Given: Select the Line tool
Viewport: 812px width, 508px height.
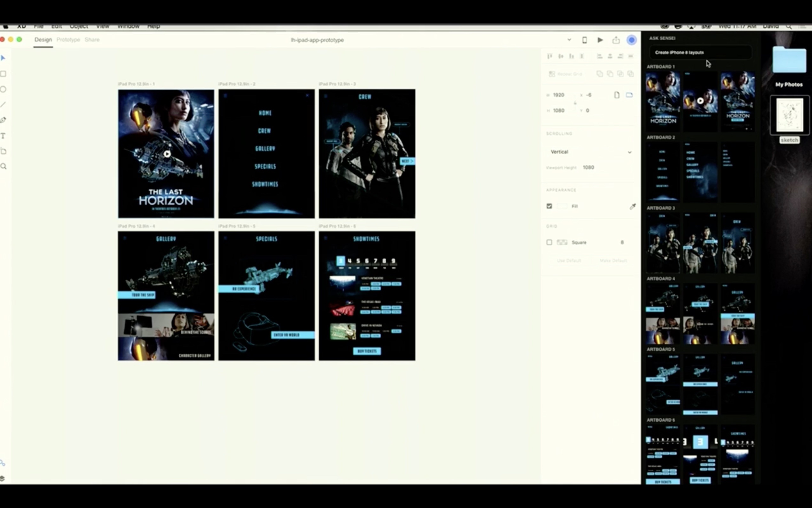Looking at the screenshot, I should click(x=3, y=104).
